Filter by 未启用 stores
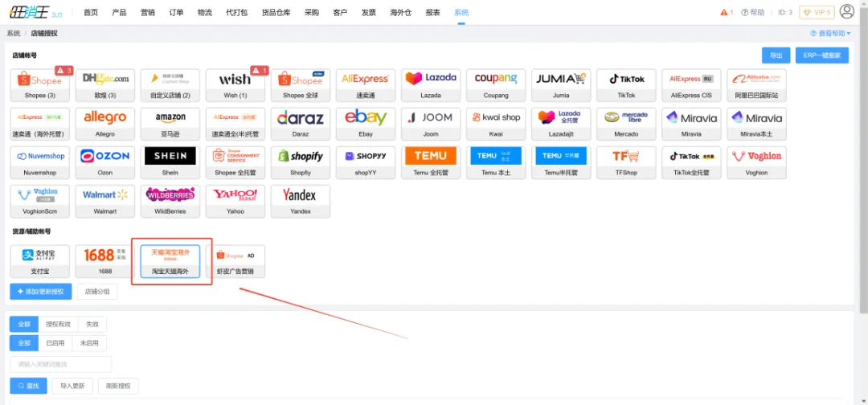Image resolution: width=868 pixels, height=405 pixels. (89, 343)
